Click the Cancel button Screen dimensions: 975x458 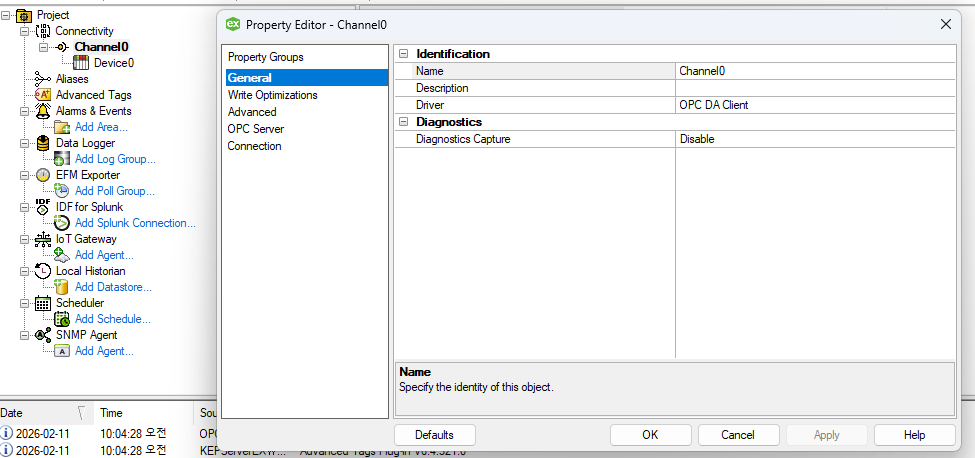pyautogui.click(x=738, y=435)
